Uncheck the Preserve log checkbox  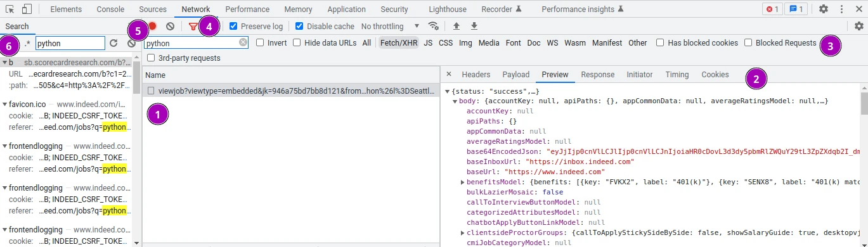tap(233, 26)
